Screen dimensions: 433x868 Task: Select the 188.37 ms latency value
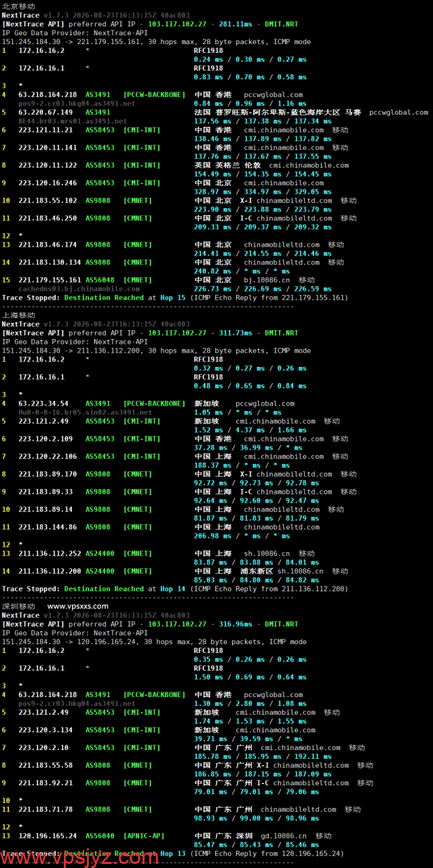click(212, 465)
